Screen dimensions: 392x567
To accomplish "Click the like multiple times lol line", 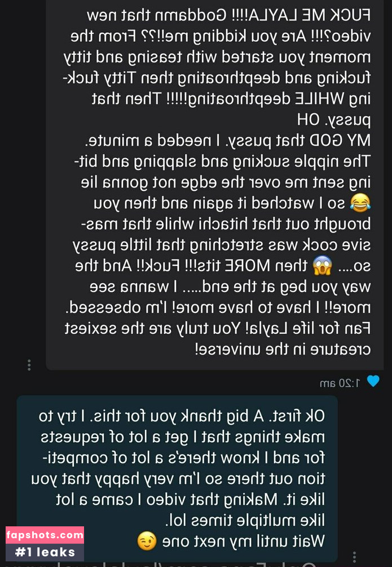I will (245, 520).
